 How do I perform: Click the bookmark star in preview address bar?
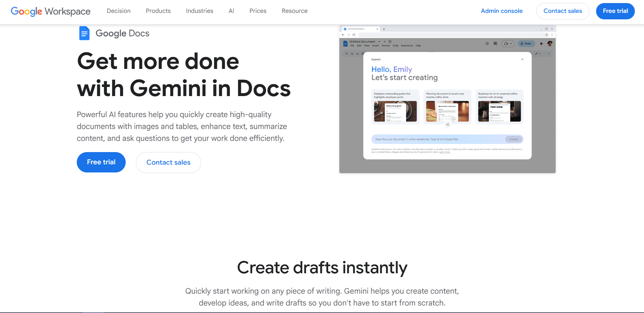[x=547, y=35]
